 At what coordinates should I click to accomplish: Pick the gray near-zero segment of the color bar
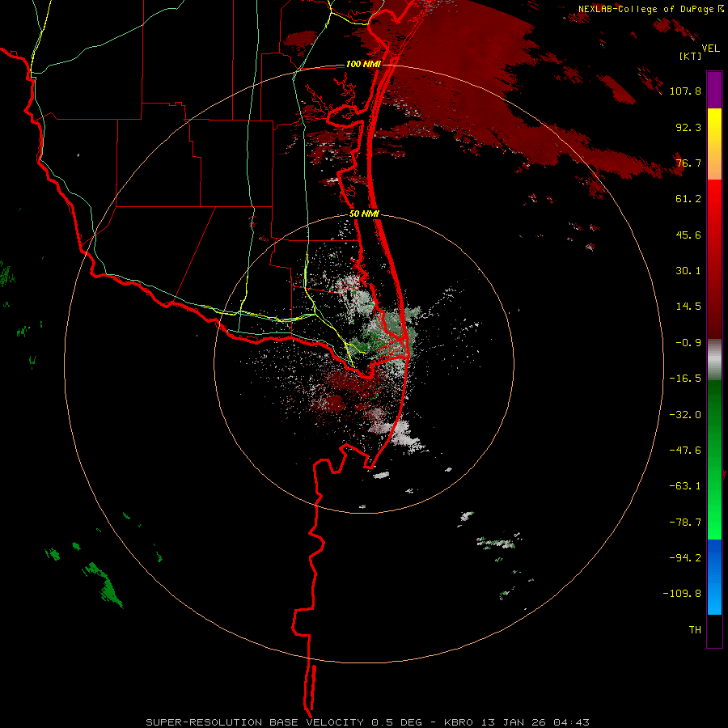714,360
